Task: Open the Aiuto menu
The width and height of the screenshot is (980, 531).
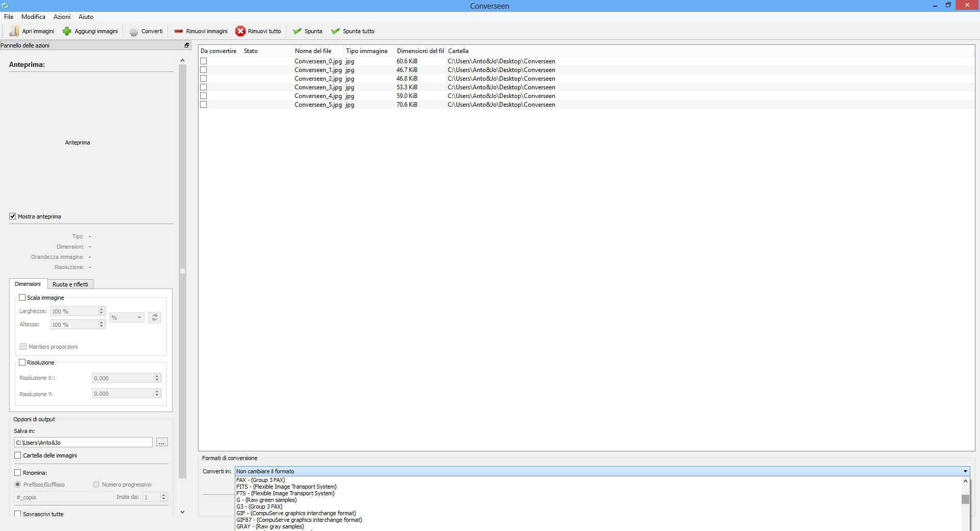Action: coord(86,17)
